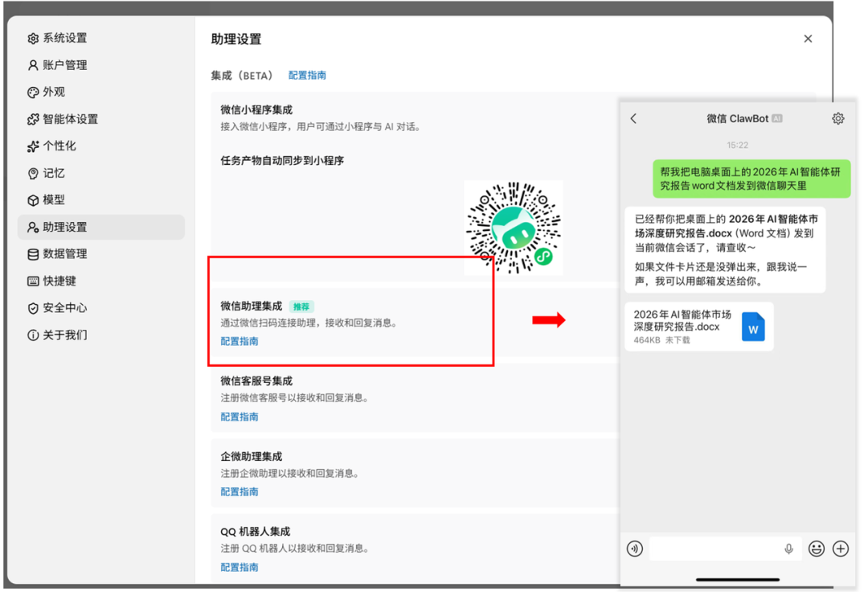Image resolution: width=868 pixels, height=592 pixels.
Task: Click the ClawBot reply message bubble
Action: click(725, 250)
